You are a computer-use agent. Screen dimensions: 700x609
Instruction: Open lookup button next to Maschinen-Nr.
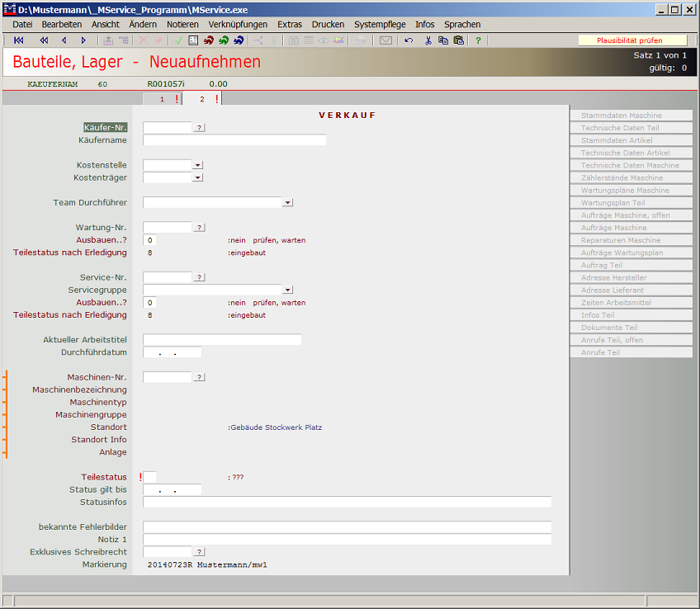tap(199, 377)
